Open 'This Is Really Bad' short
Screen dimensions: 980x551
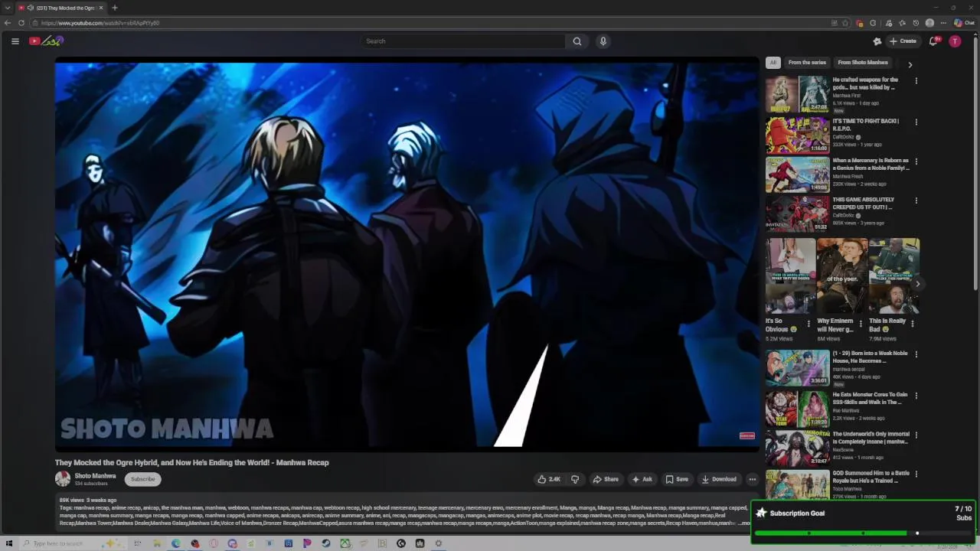893,276
